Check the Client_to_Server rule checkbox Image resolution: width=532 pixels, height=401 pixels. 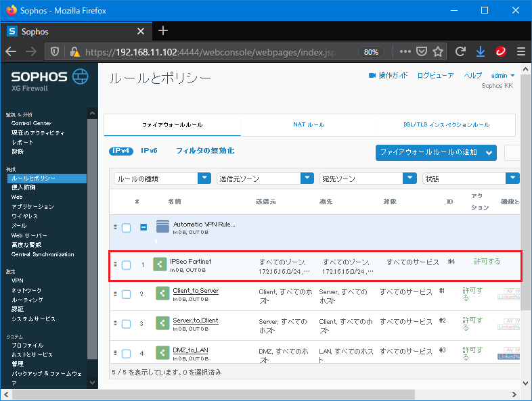pyautogui.click(x=126, y=294)
